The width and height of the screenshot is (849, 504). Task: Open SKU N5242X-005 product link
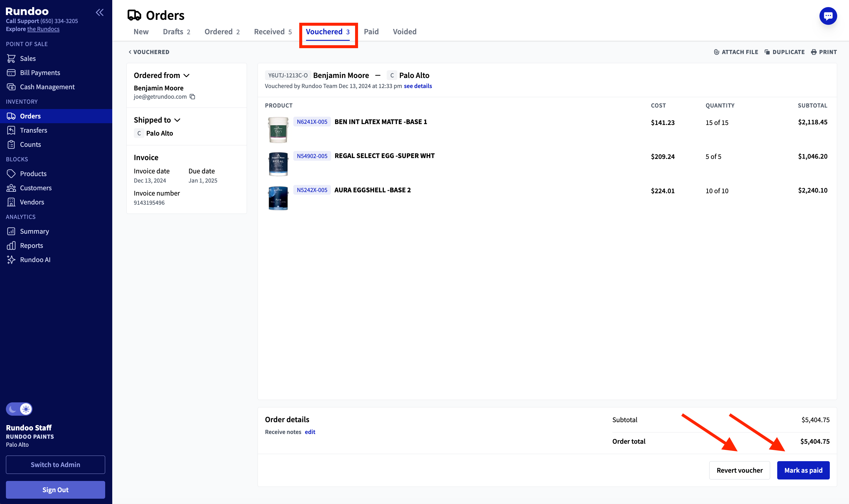pyautogui.click(x=312, y=190)
